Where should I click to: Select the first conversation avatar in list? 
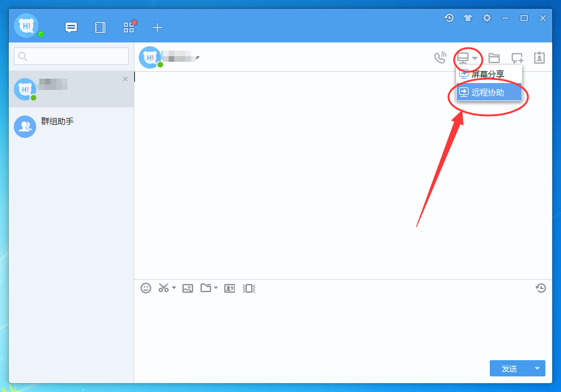point(25,89)
